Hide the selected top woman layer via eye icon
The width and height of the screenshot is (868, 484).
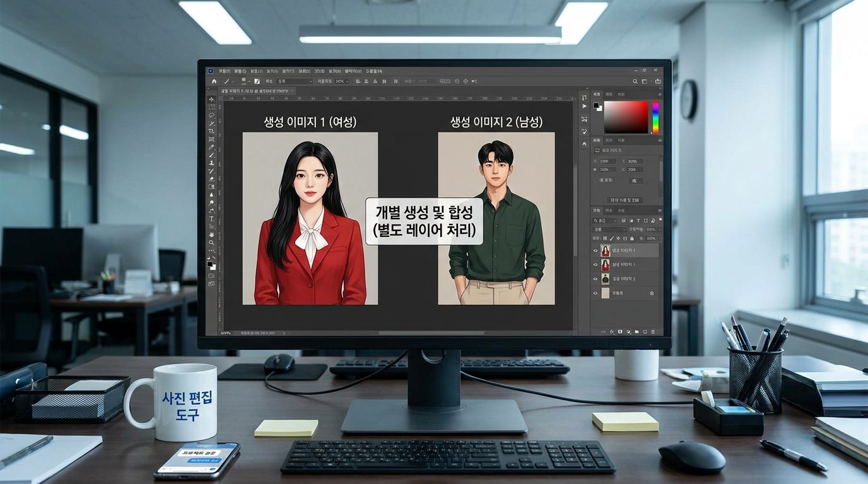tap(595, 251)
